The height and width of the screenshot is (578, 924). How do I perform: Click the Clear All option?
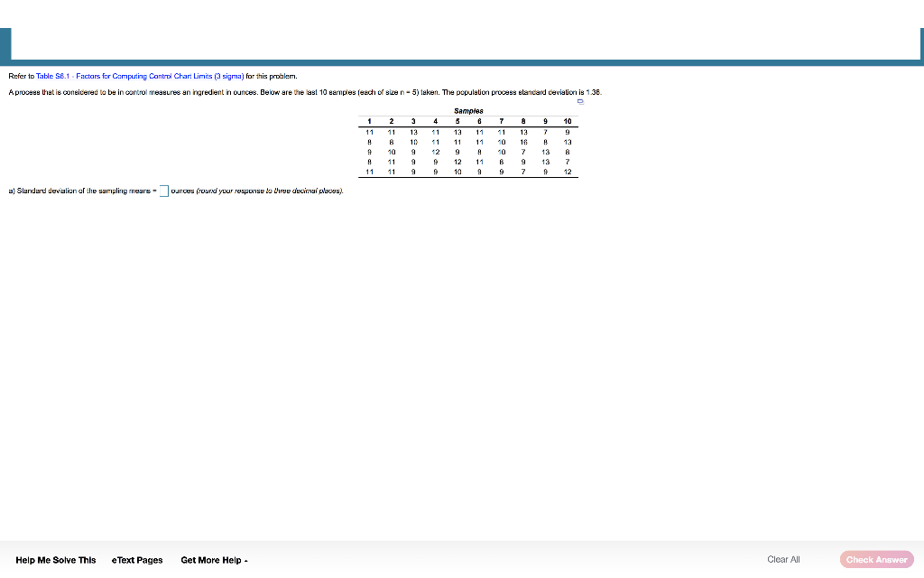782,559
